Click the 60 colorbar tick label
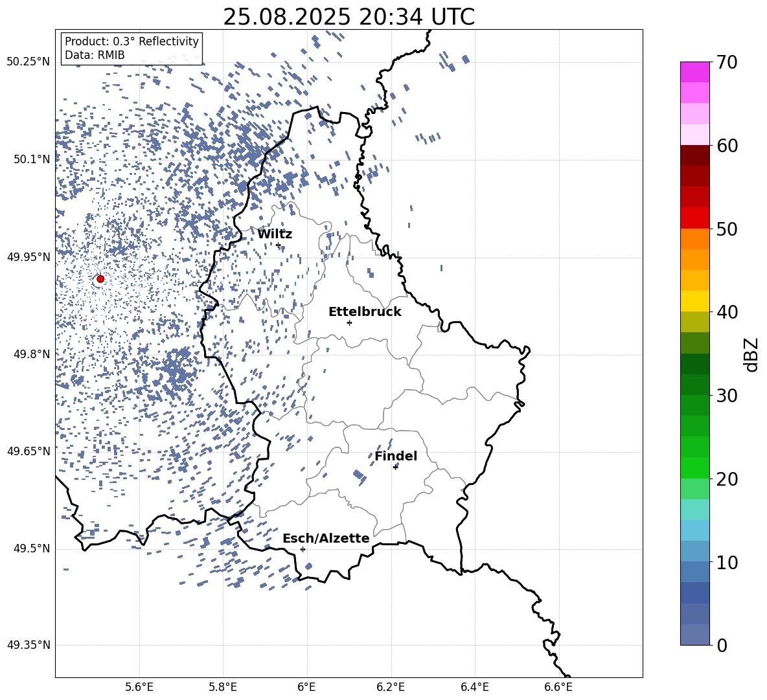This screenshot has width=767, height=700. 727,146
